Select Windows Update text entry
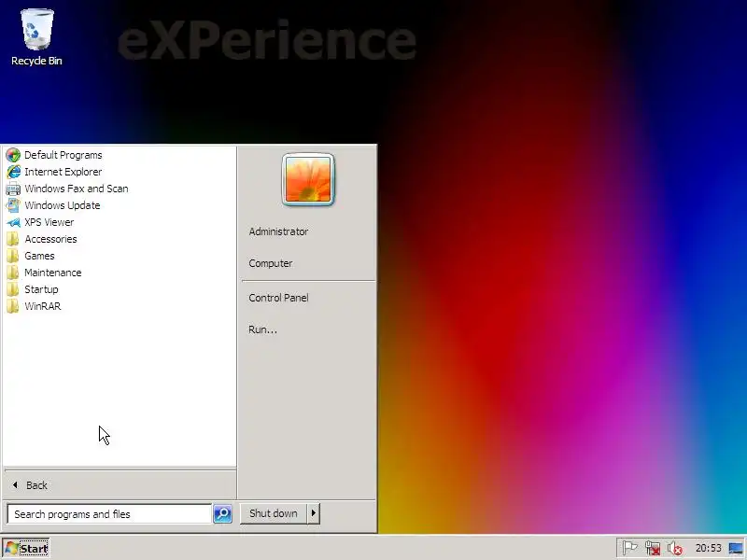 63,205
